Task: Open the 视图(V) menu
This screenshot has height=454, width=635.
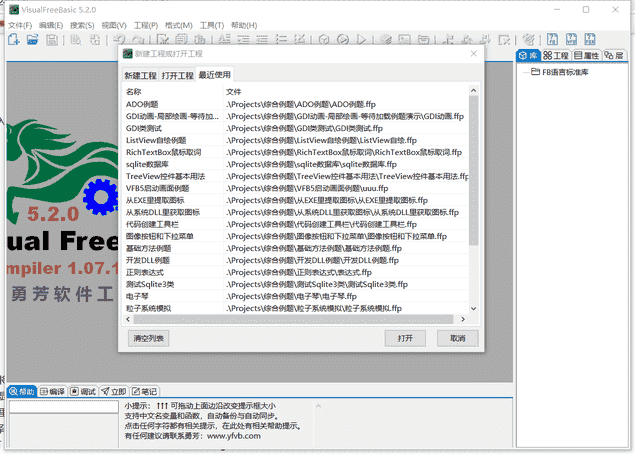Action: (x=114, y=25)
